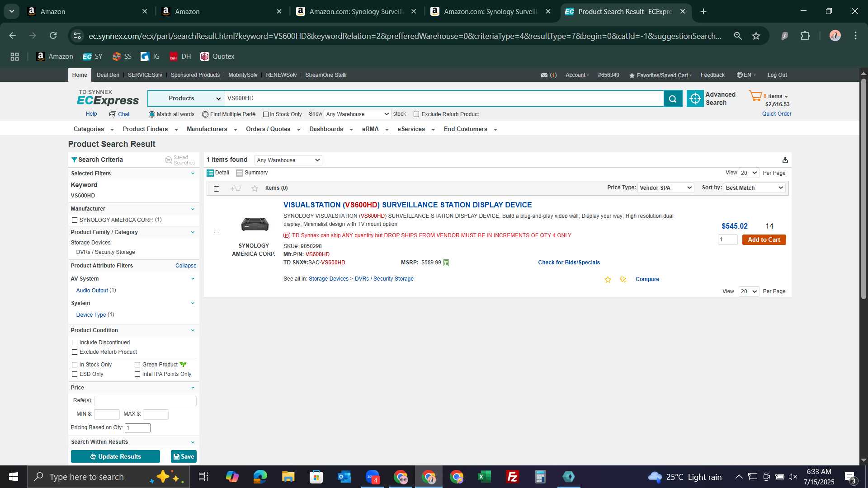The height and width of the screenshot is (488, 868).
Task: Switch to Detail view icon
Action: coord(210,173)
